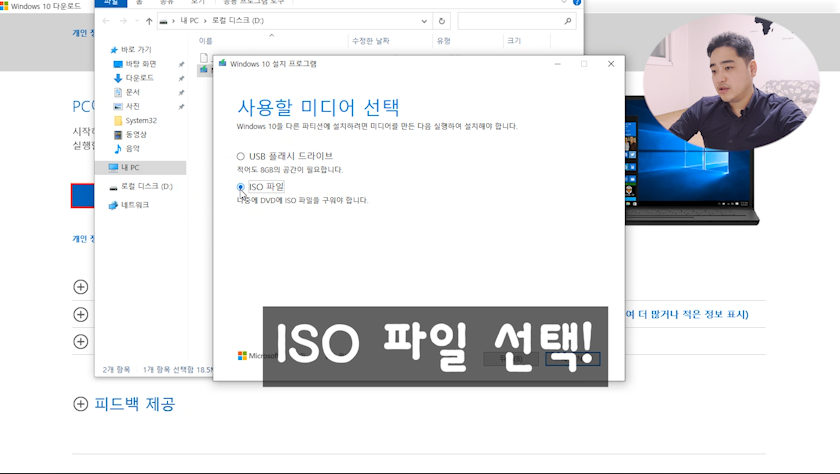Select the USB 플래시 드라이브 radio option
This screenshot has width=840, height=474.
coord(241,156)
